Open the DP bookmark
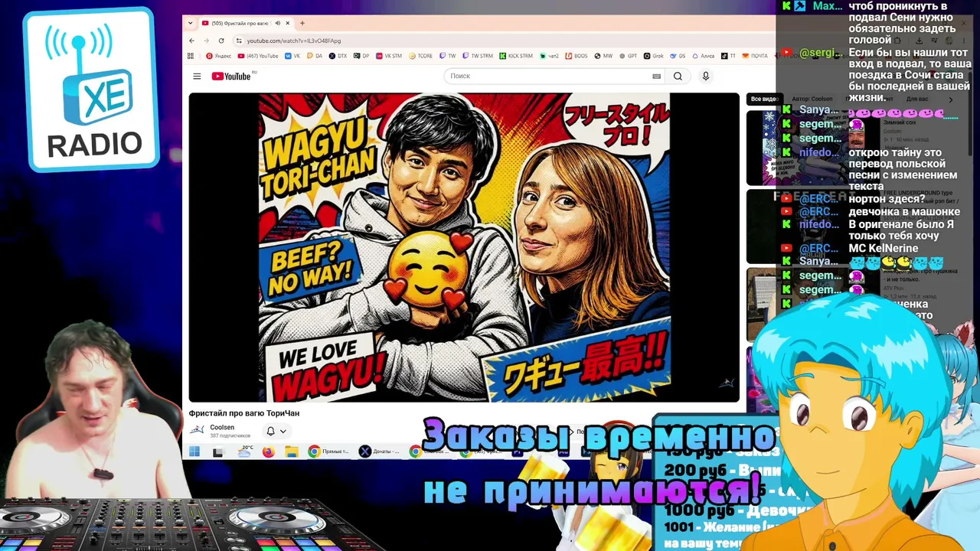The height and width of the screenshot is (551, 980). click(361, 56)
